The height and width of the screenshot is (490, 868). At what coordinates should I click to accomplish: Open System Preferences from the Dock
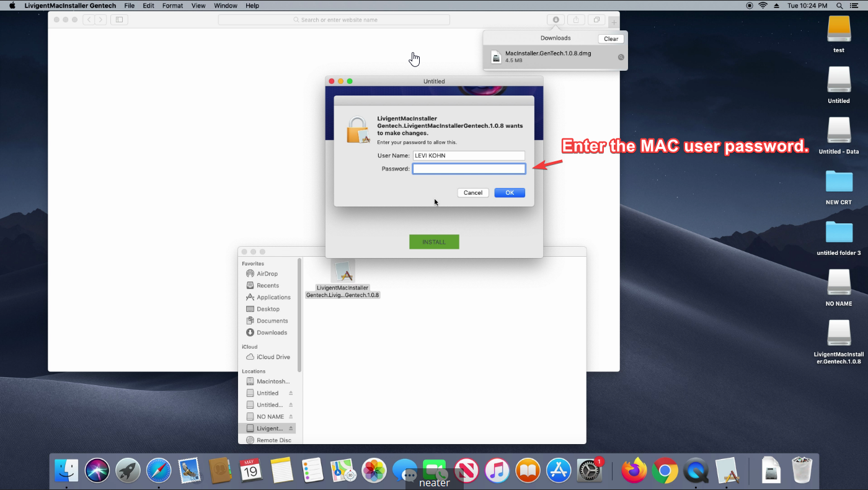(x=590, y=471)
